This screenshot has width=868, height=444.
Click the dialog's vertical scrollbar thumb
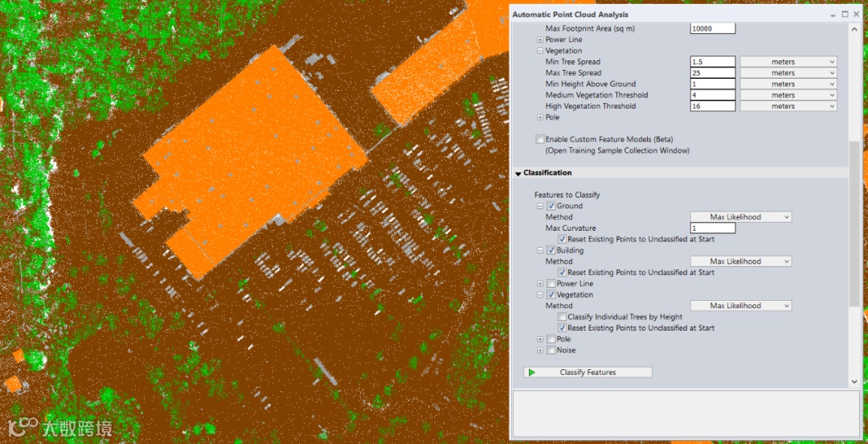point(854,223)
